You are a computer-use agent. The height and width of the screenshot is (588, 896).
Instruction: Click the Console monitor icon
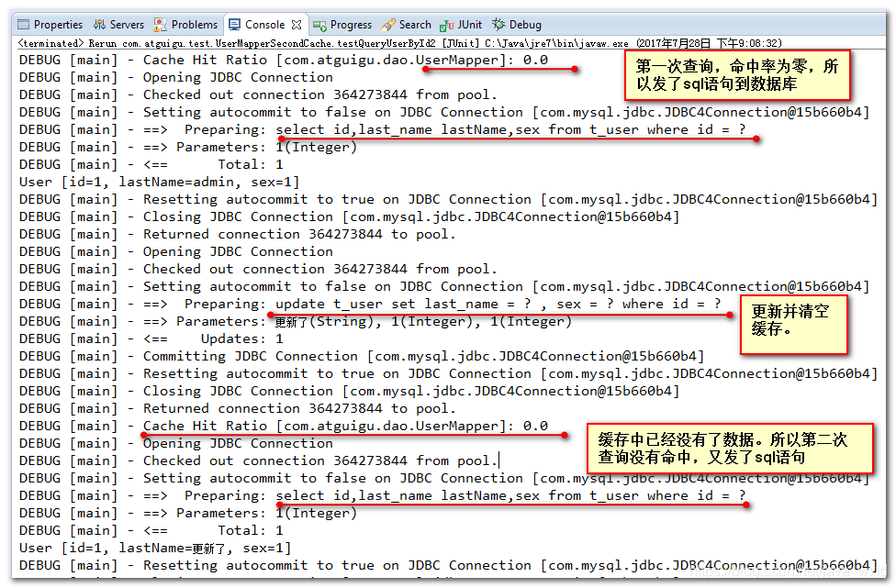pyautogui.click(x=234, y=25)
